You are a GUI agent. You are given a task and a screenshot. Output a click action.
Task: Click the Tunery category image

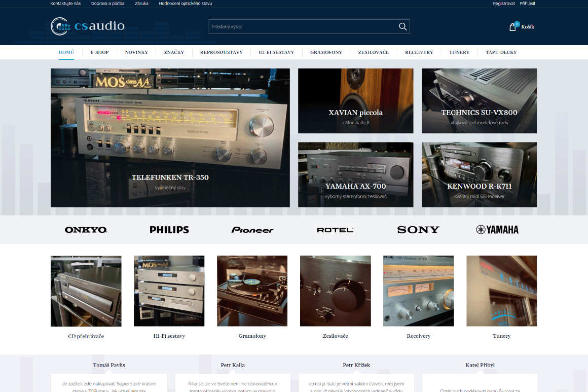click(x=502, y=291)
